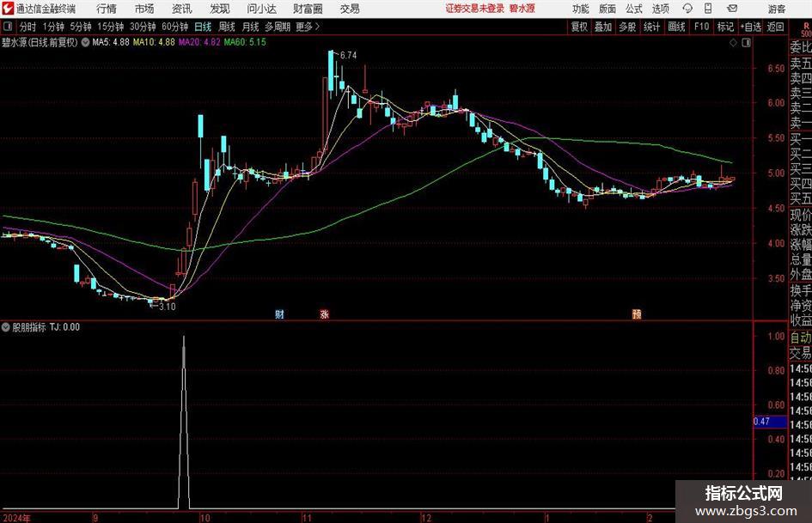The width and height of the screenshot is (812, 523).
Task: Click the 股朋指标 indicator name
Action: (x=29, y=326)
